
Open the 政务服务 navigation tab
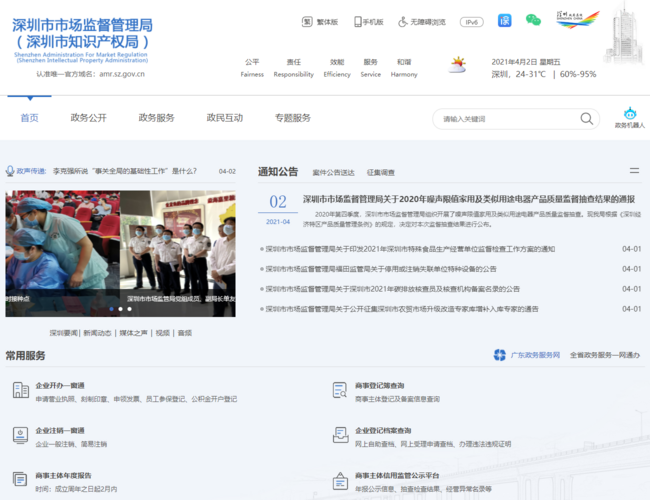click(157, 118)
